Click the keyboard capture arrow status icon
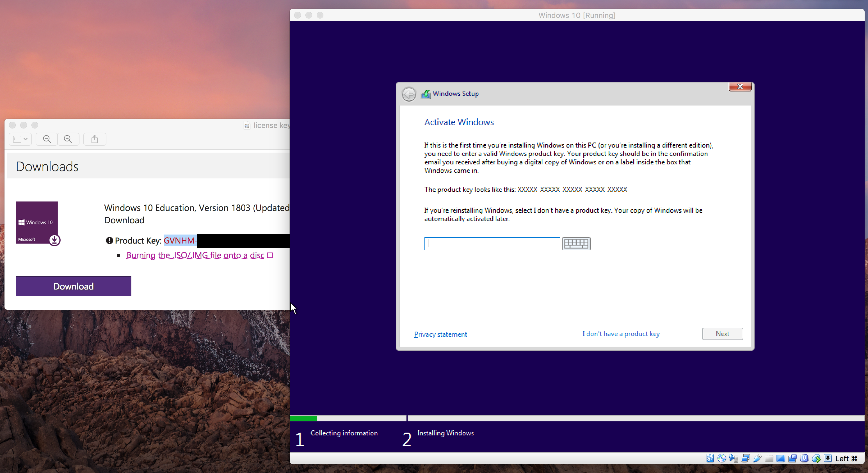868x473 pixels. point(828,458)
